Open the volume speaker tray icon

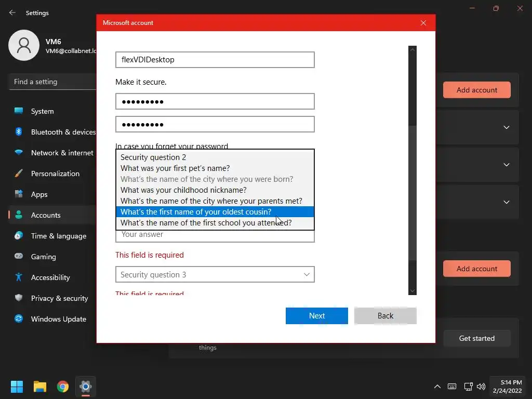tap(481, 387)
